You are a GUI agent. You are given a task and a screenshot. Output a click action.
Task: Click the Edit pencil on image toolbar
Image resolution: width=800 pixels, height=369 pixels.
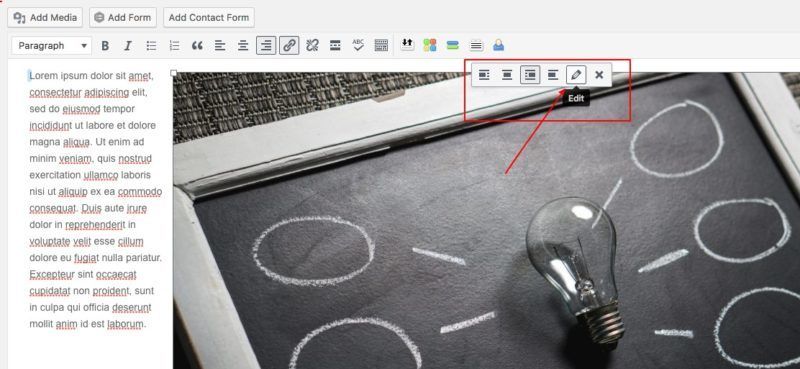(576, 75)
